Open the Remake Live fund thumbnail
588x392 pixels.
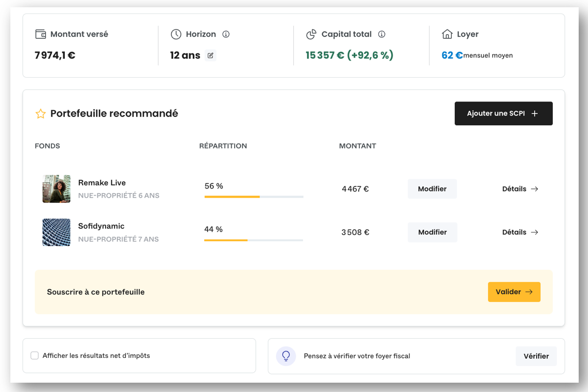pyautogui.click(x=56, y=189)
